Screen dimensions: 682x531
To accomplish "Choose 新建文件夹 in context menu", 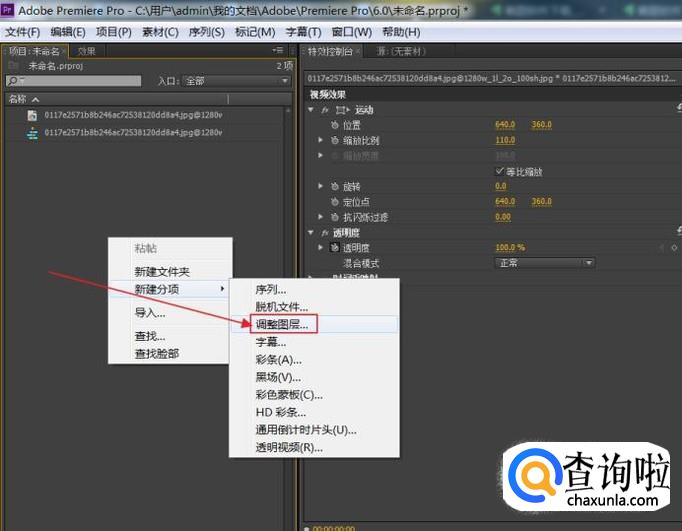I will [162, 272].
